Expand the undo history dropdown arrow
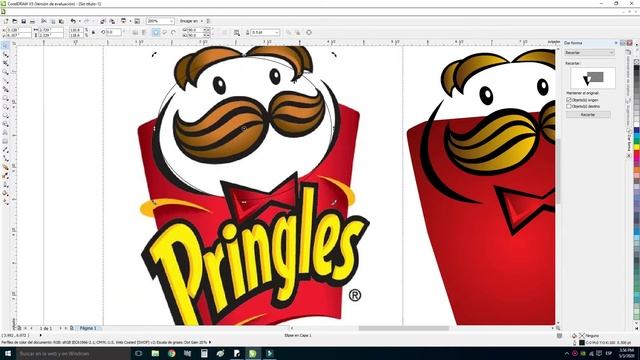 pos(79,21)
